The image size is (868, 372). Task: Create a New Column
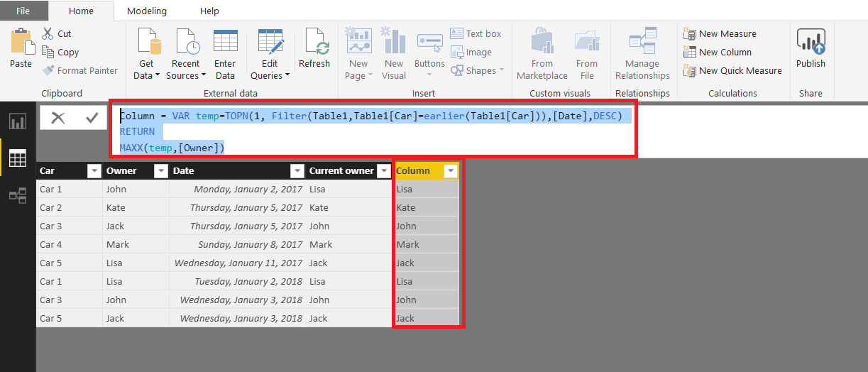coord(717,52)
